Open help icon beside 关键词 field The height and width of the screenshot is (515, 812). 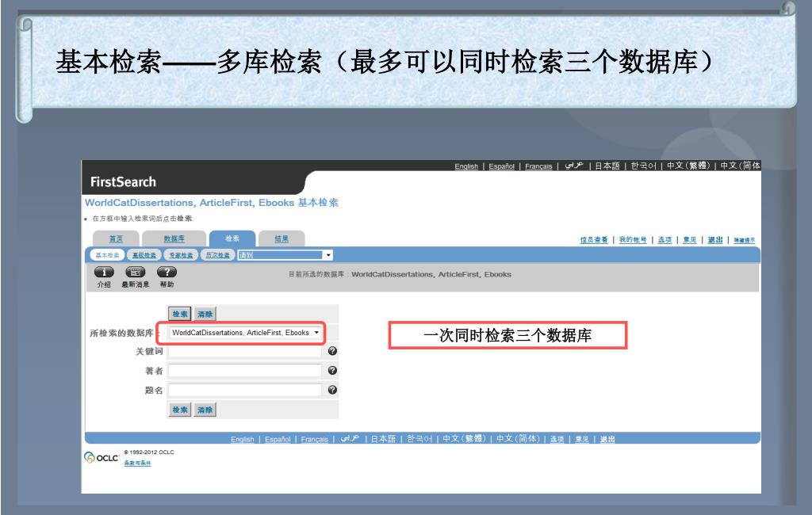332,351
